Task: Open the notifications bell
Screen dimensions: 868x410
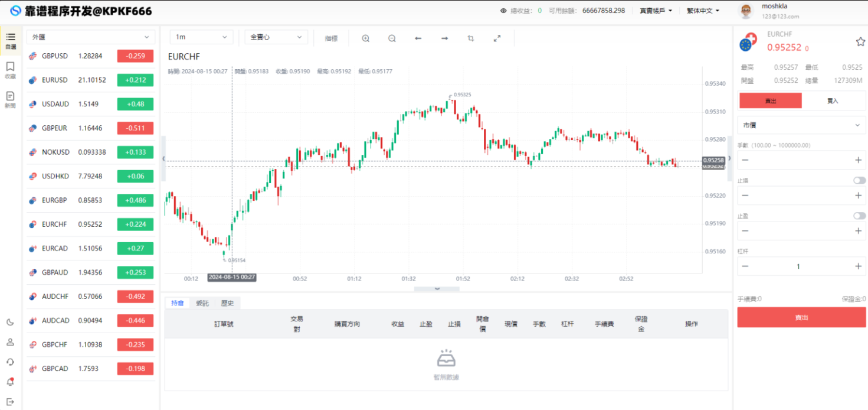Action: click(10, 382)
